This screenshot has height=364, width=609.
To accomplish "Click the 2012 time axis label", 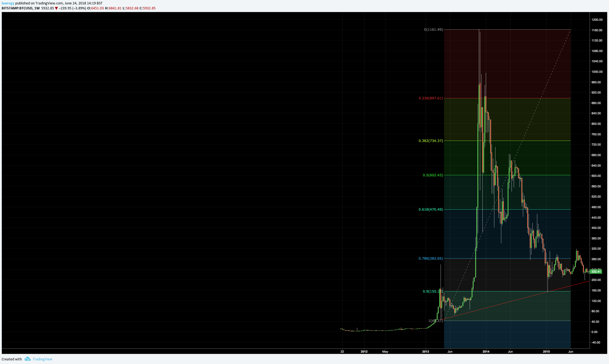I will point(364,352).
